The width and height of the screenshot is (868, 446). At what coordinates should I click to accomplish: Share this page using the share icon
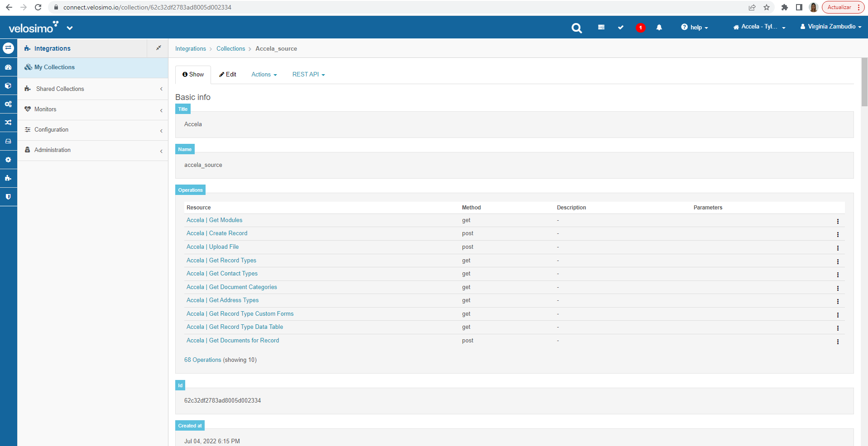coord(752,7)
